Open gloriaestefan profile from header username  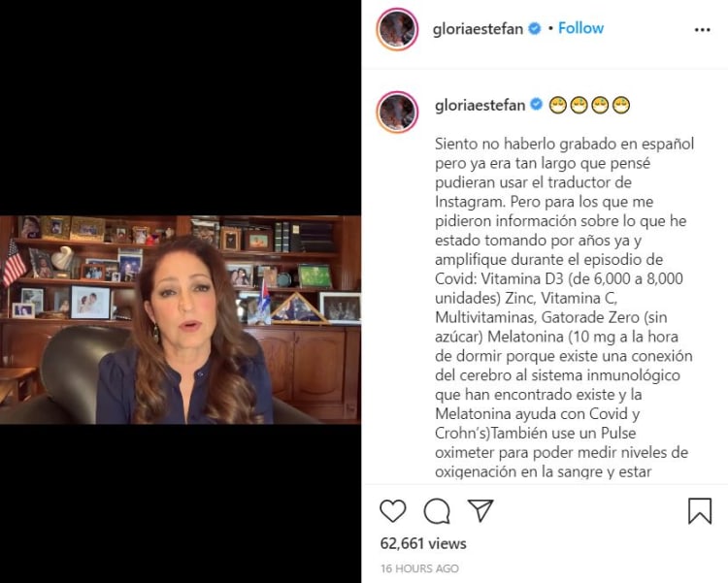coord(478,29)
